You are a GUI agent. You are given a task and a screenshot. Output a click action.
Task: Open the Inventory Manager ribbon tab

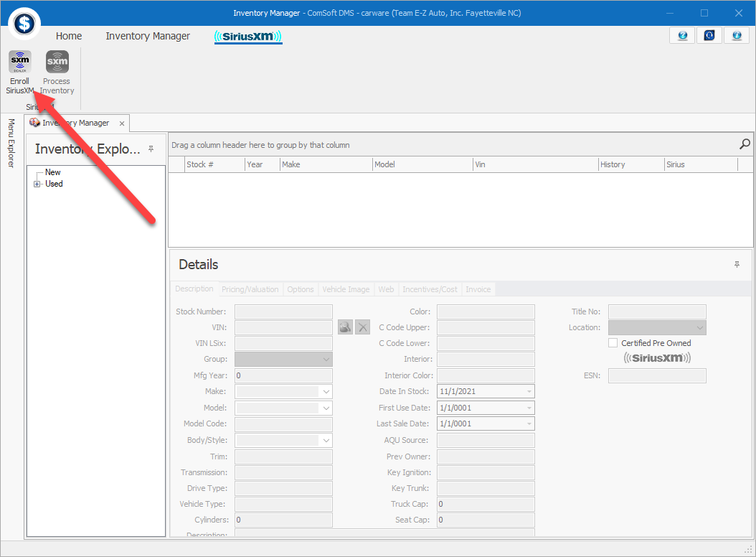point(148,36)
